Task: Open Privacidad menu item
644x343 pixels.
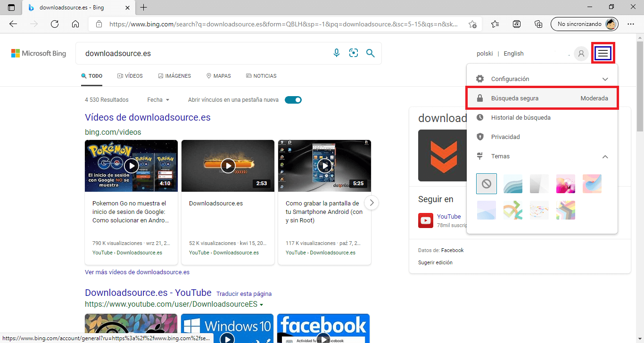Action: coord(542,137)
